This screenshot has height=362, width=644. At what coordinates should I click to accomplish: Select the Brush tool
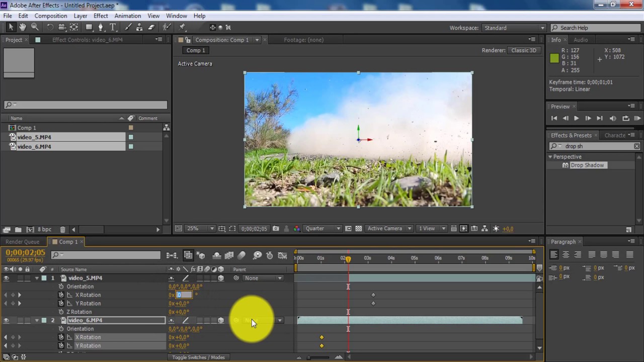click(128, 27)
